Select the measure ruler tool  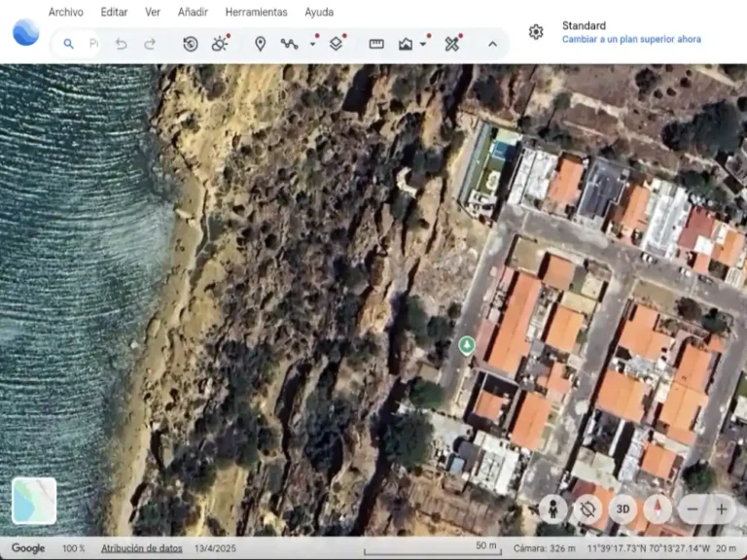click(376, 44)
